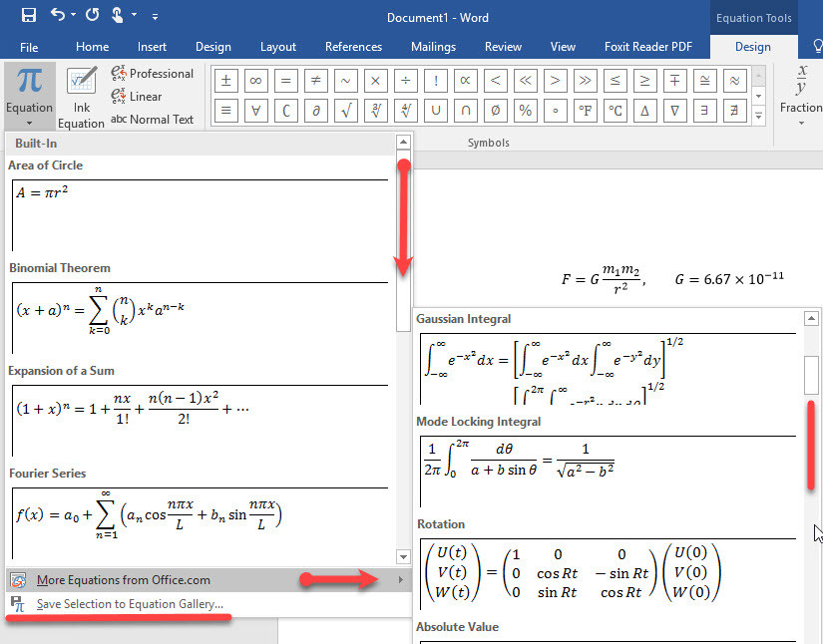Open the Customize Quick Access Toolbar arrow
823x644 pixels.
point(155,17)
